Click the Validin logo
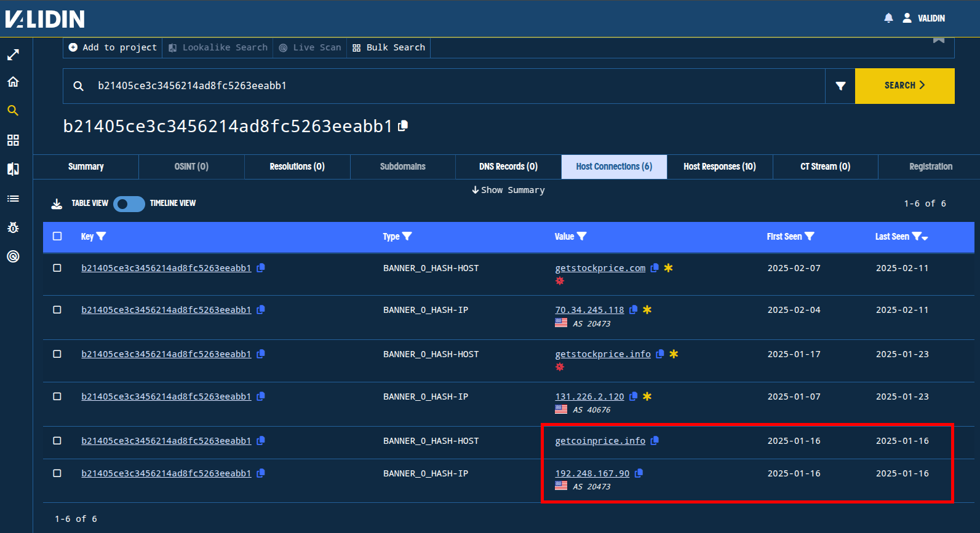 pyautogui.click(x=45, y=19)
